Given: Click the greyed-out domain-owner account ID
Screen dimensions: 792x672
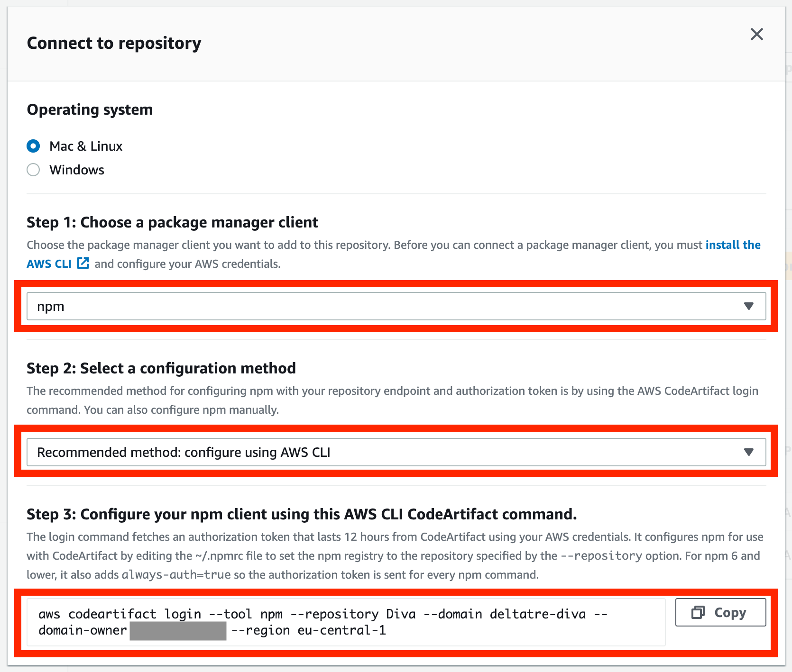Looking at the screenshot, I should pyautogui.click(x=178, y=631).
